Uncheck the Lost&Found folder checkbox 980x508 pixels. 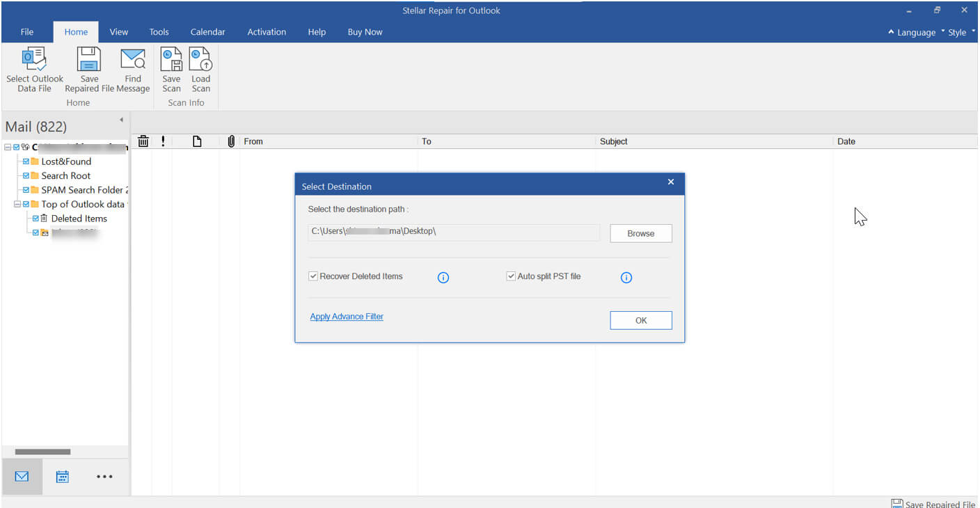pyautogui.click(x=26, y=161)
